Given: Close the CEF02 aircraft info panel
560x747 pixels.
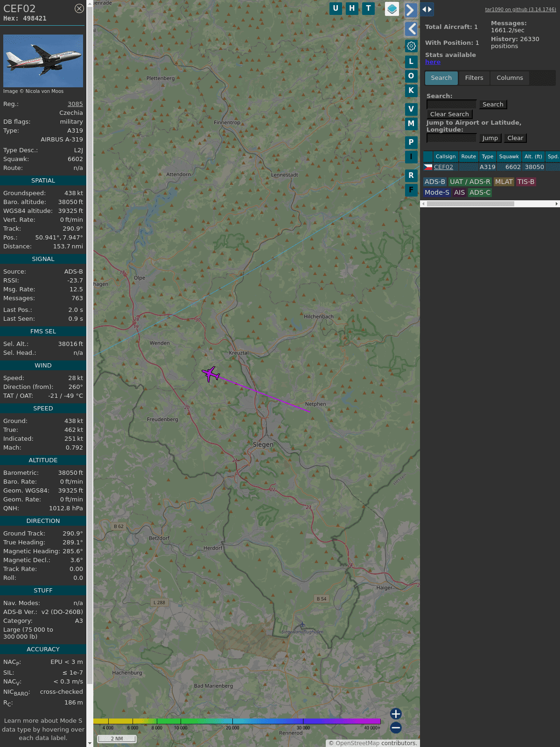Looking at the screenshot, I should (79, 8).
